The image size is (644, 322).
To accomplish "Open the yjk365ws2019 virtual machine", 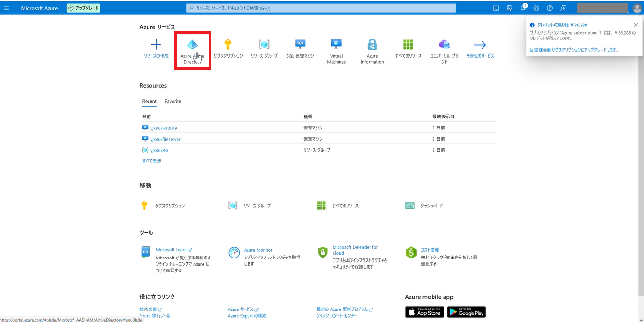I will pyautogui.click(x=163, y=128).
